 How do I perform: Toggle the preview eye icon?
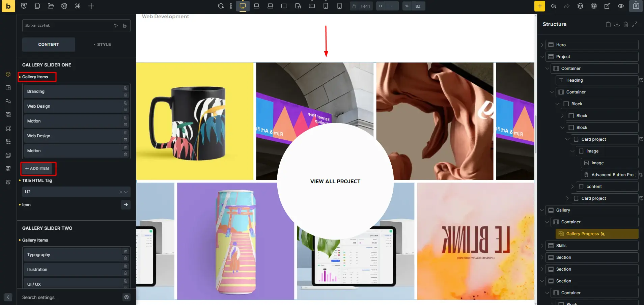pos(621,6)
